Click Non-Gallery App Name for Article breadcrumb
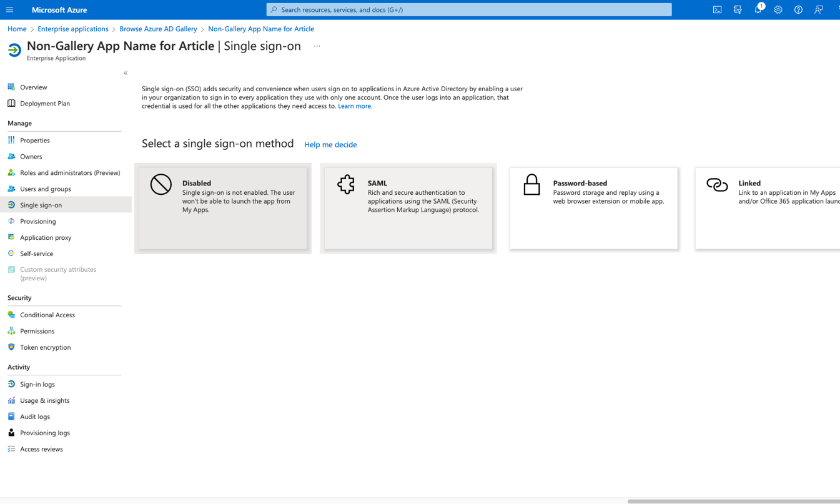The height and width of the screenshot is (504, 840). coord(261,29)
